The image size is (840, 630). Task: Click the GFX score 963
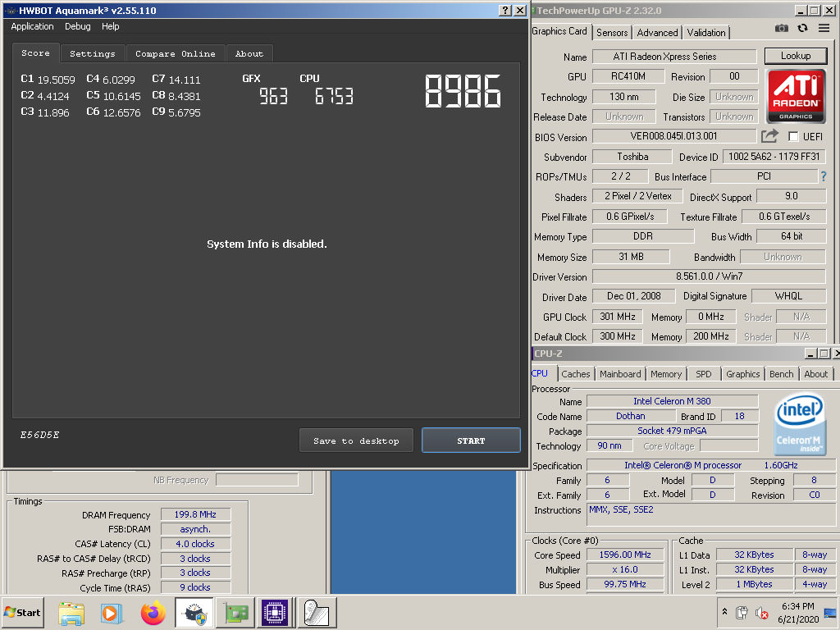coord(273,97)
